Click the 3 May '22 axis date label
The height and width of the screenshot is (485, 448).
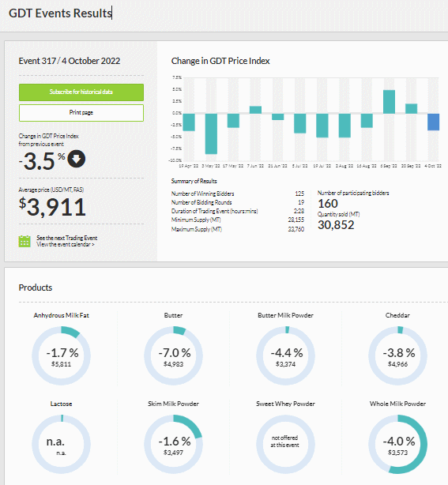pyautogui.click(x=211, y=166)
